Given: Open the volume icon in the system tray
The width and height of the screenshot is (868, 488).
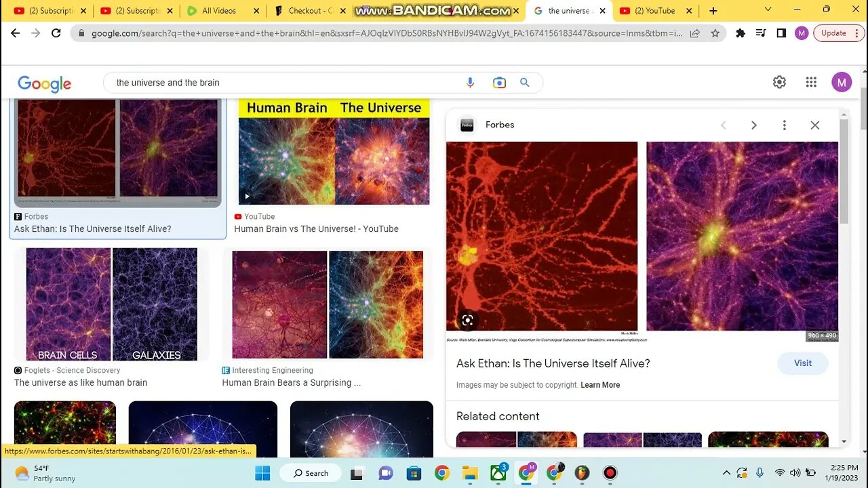Looking at the screenshot, I should (x=795, y=473).
